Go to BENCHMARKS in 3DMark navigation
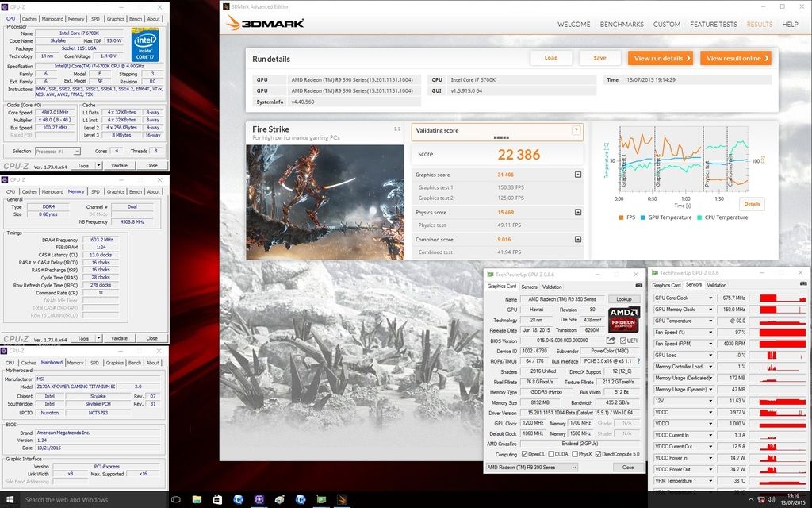Viewport: 812px width, 508px height. point(622,25)
